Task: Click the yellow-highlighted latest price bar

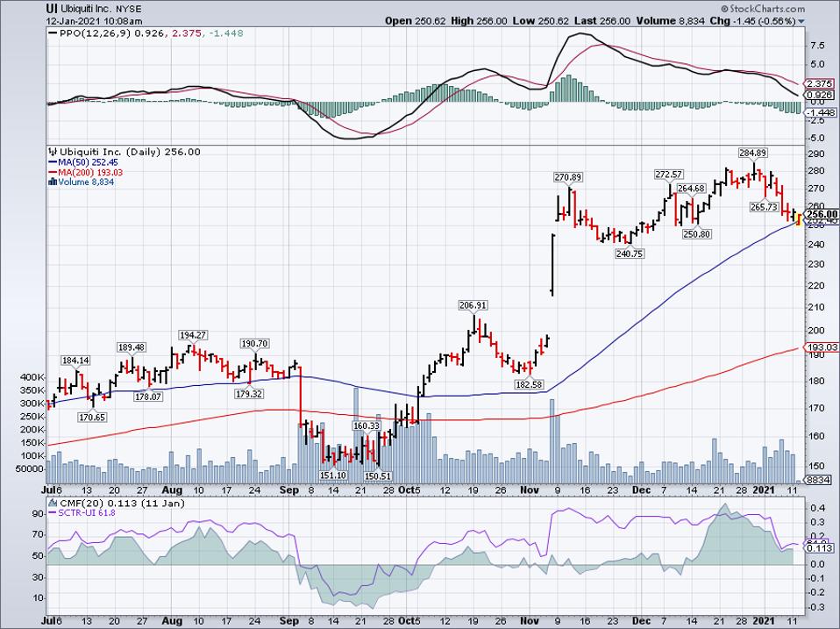Action: pyautogui.click(x=800, y=219)
